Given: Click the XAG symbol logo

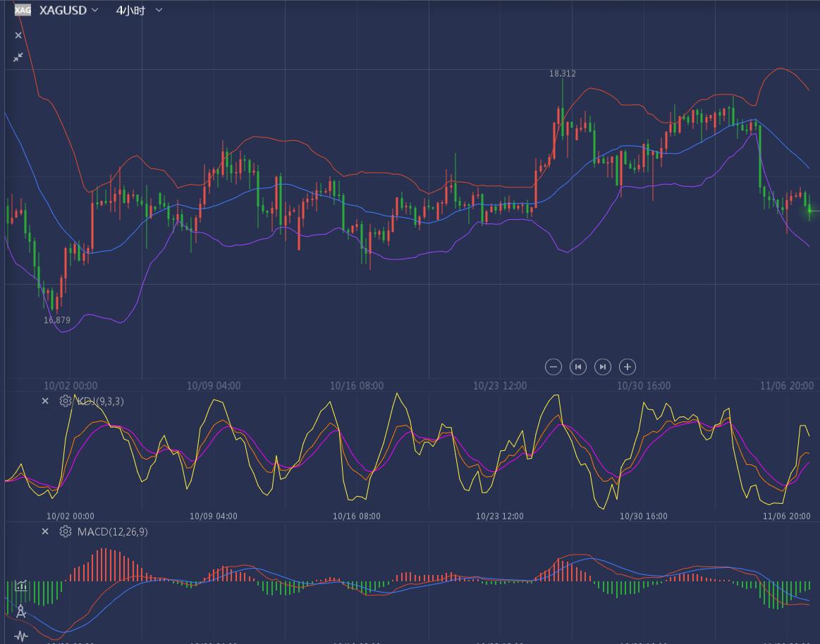Looking at the screenshot, I should [x=23, y=10].
